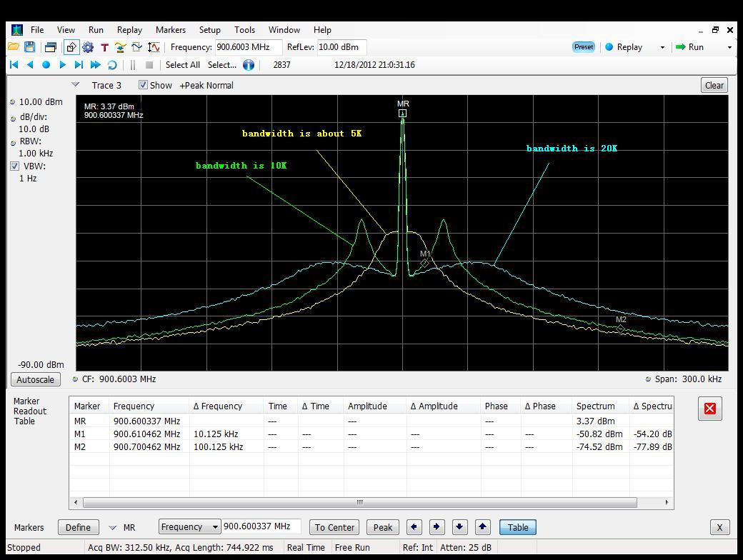This screenshot has height=560, width=743.
Task: Open the Markers menu
Action: tap(170, 30)
